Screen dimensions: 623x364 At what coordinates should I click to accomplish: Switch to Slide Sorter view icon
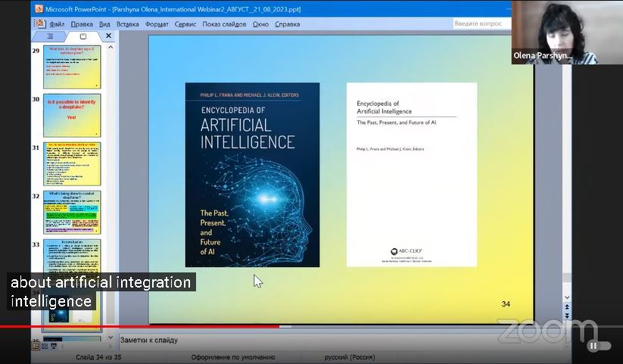pyautogui.click(x=45, y=346)
